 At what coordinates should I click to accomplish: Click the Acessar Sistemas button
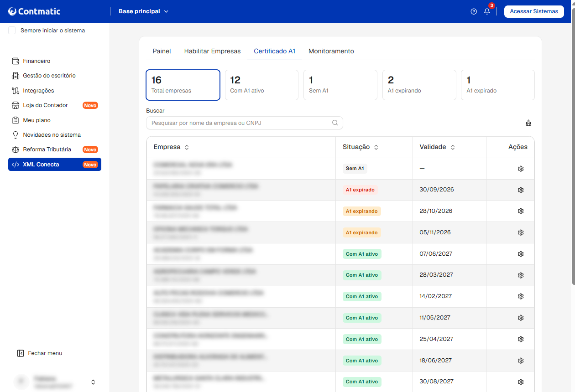click(534, 11)
